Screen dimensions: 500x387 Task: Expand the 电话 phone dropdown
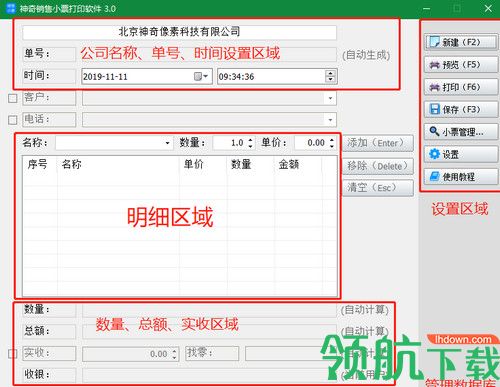click(x=330, y=120)
